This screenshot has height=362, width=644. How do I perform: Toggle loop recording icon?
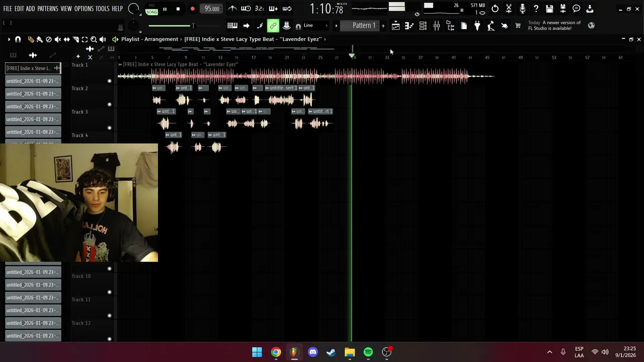[287, 9]
